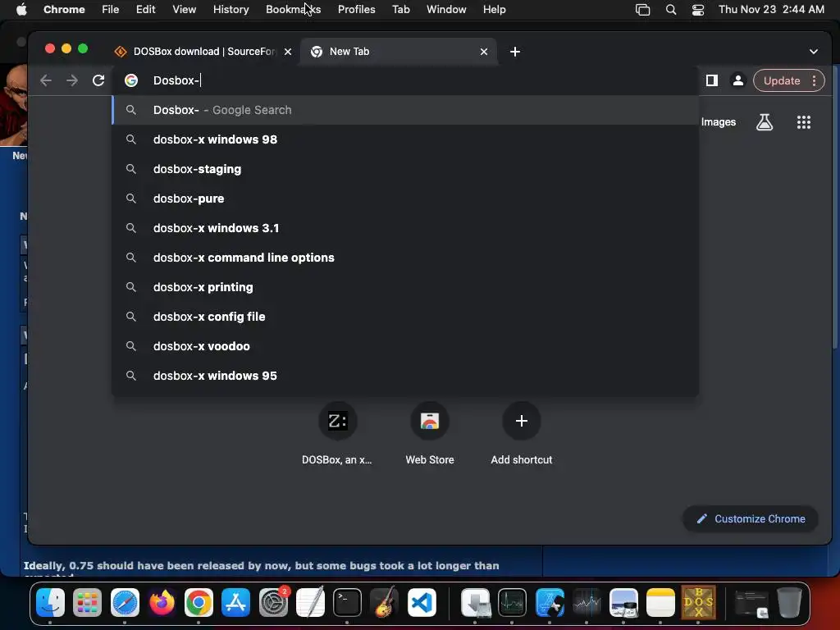
Task: Click the Customize Chrome button
Action: click(x=751, y=518)
